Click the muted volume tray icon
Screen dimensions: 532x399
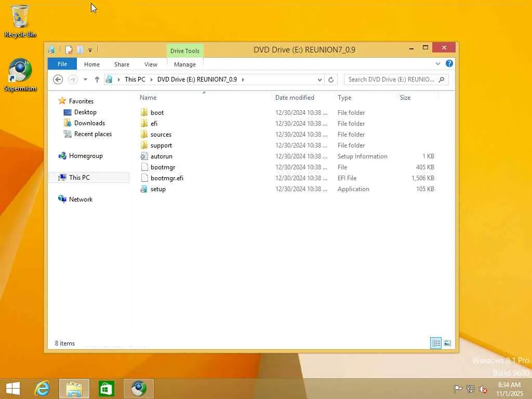[483, 389]
